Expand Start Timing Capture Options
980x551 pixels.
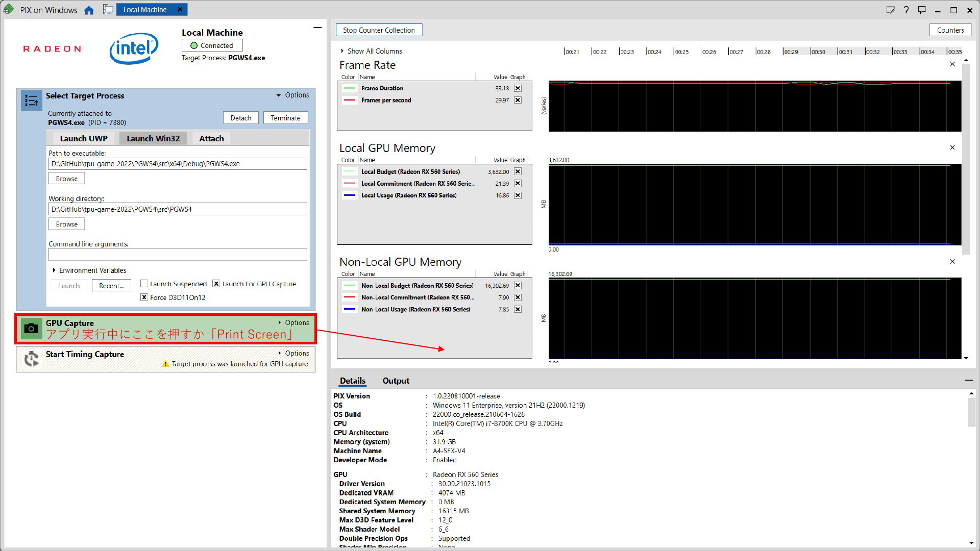tap(293, 353)
